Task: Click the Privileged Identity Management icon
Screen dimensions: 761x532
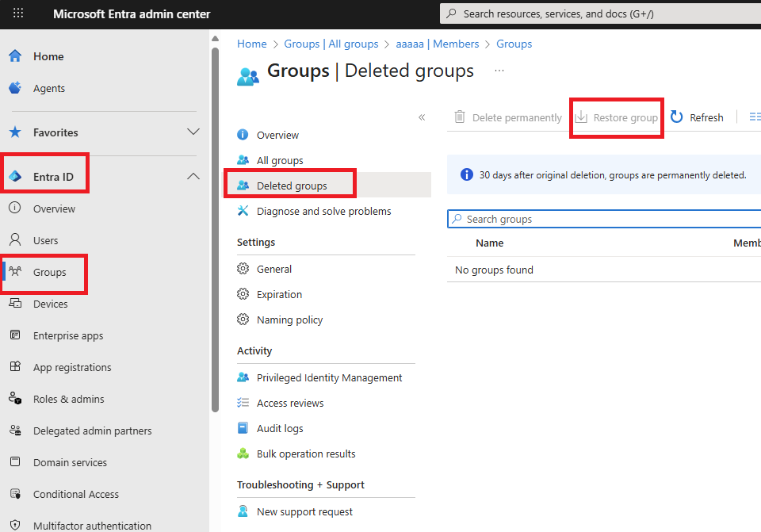Action: tap(243, 377)
